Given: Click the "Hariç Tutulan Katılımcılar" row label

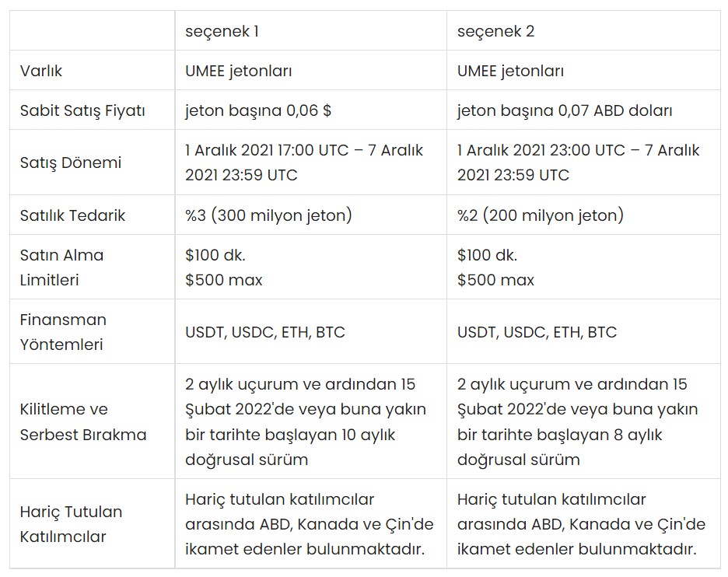Looking at the screenshot, I should point(71,524).
